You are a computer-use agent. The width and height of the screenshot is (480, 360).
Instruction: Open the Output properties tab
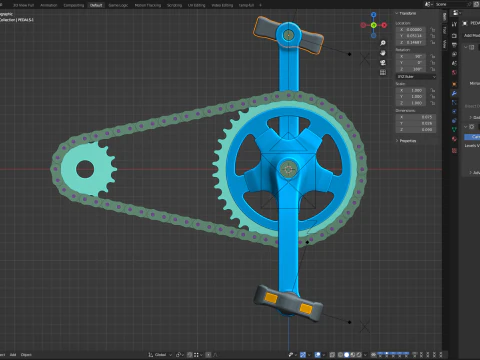454,45
